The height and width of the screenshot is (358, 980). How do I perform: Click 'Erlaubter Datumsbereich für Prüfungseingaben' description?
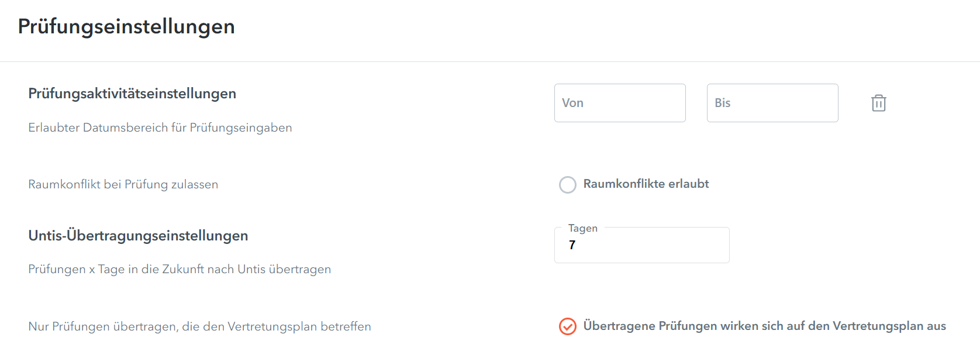(x=160, y=128)
